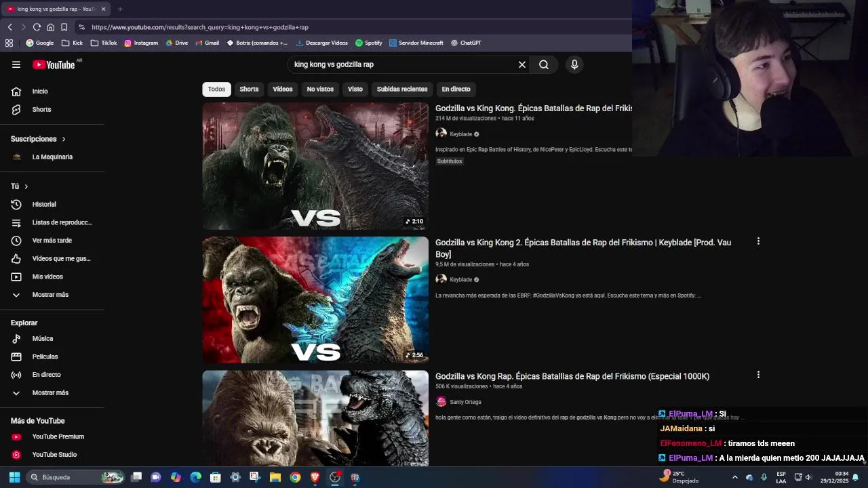This screenshot has height=488, width=868.
Task: Open the YouTube hamburger guide menu
Action: click(16, 64)
